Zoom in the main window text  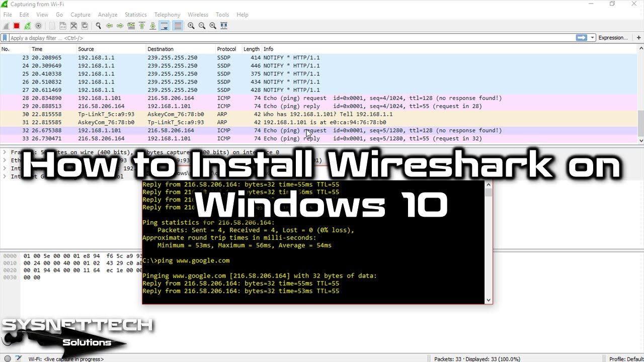[191, 26]
